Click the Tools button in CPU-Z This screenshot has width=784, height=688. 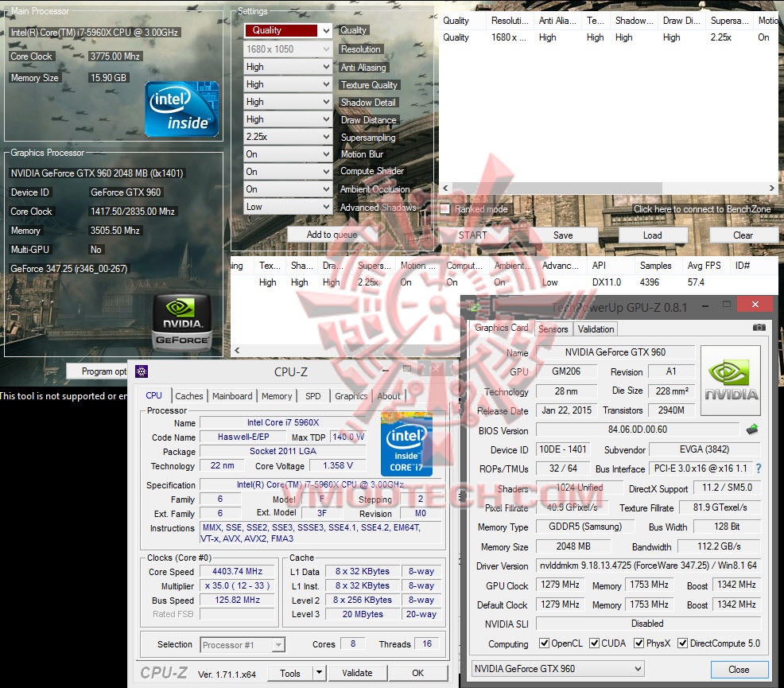tap(290, 673)
